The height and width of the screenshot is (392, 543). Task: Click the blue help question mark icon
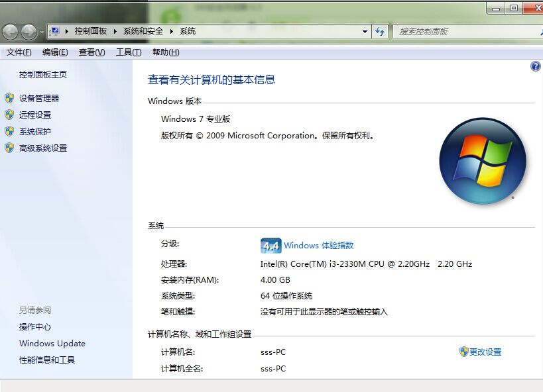coord(536,66)
